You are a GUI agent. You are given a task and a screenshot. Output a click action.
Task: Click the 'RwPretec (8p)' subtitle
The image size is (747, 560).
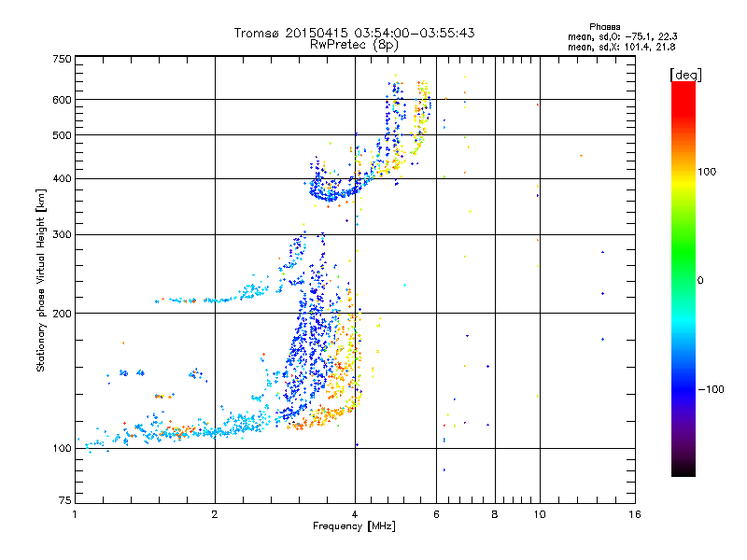coord(354,45)
